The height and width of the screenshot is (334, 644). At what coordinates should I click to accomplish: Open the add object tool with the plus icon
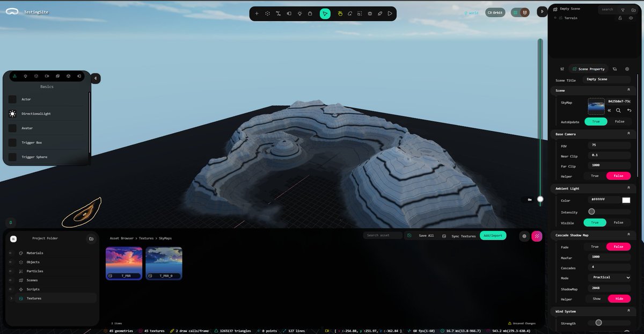pyautogui.click(x=257, y=13)
